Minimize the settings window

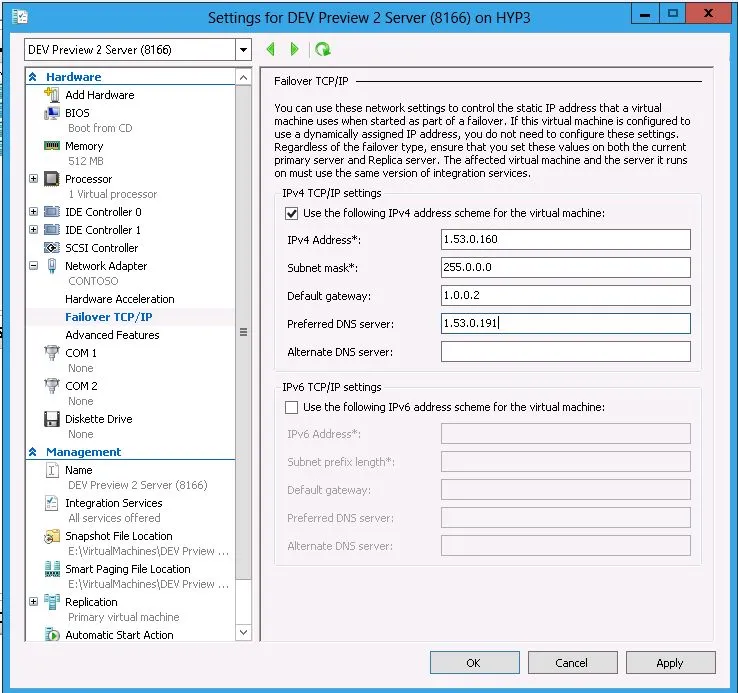[645, 14]
